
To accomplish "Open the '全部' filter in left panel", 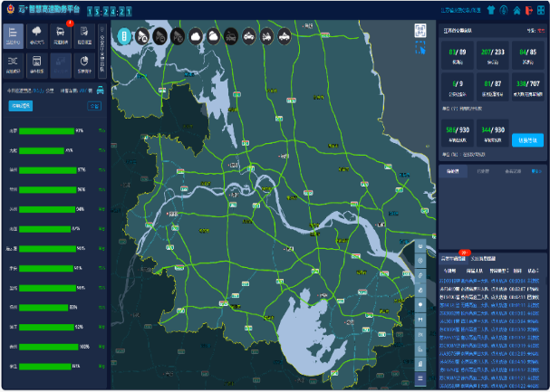I will coord(93,106).
